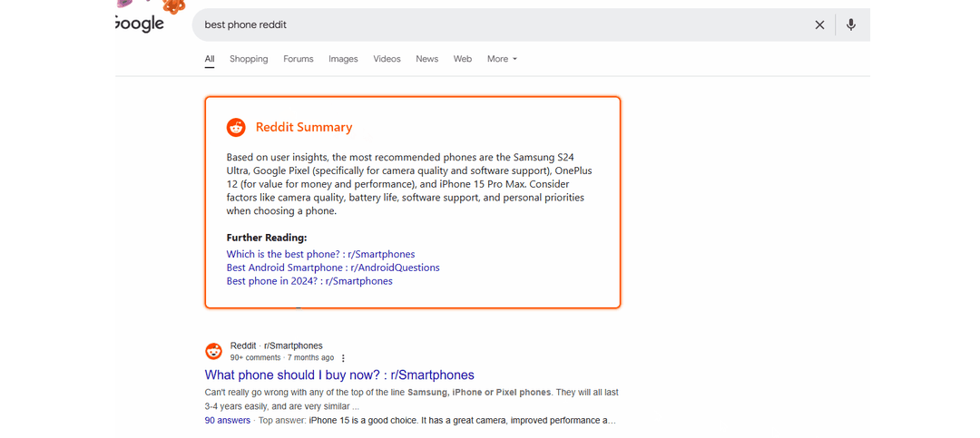
Task: Go to the News tab
Action: pyautogui.click(x=426, y=59)
